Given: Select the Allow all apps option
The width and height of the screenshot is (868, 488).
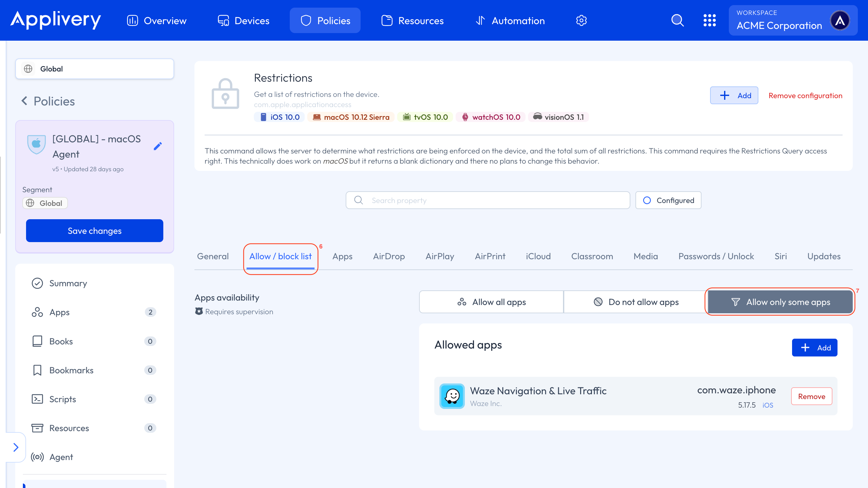Looking at the screenshot, I should coord(491,302).
